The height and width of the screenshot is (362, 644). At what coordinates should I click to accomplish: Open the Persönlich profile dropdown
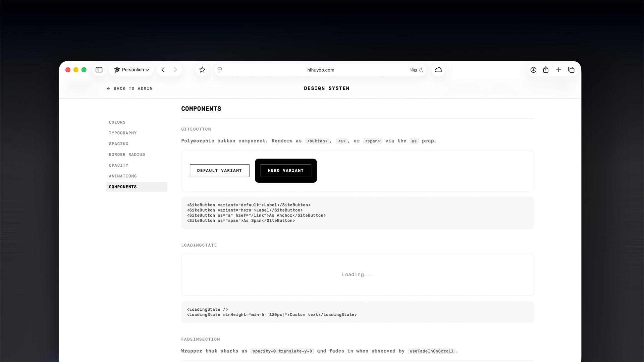131,70
